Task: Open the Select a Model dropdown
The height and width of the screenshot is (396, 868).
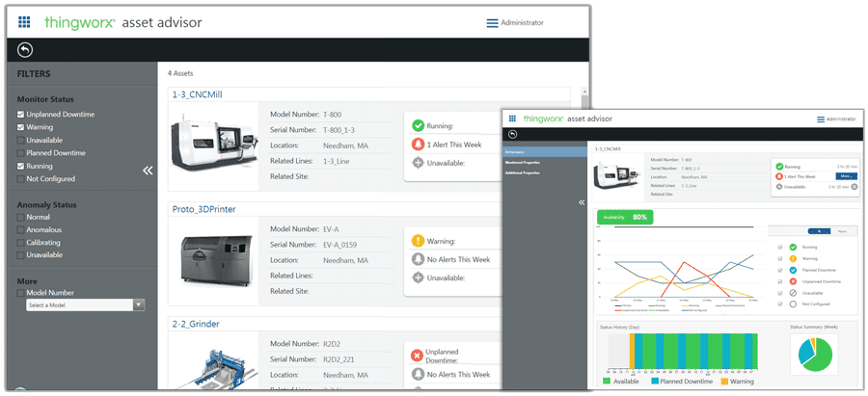Action: [x=85, y=304]
